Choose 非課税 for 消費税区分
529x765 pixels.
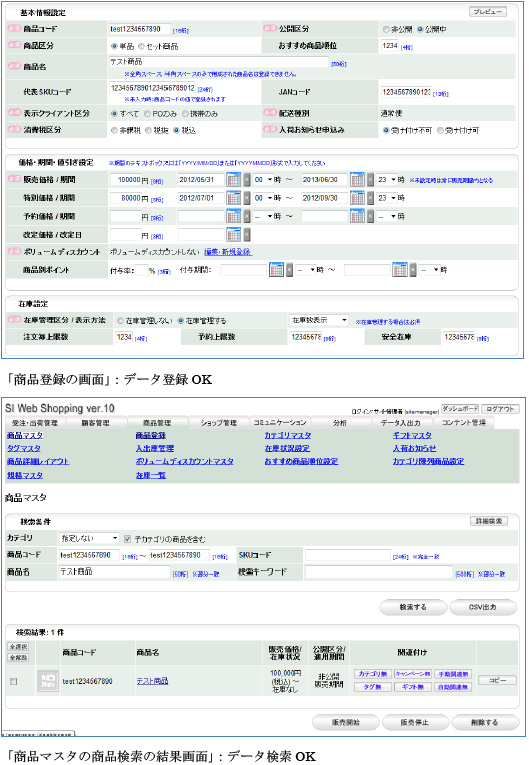pyautogui.click(x=114, y=130)
